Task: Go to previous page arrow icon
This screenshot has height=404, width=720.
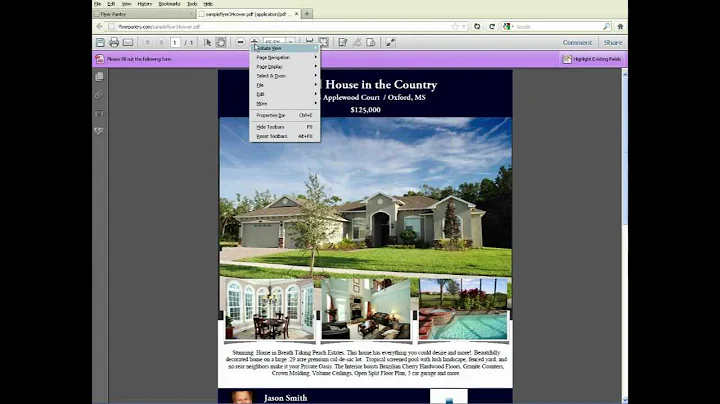Action: (147, 42)
